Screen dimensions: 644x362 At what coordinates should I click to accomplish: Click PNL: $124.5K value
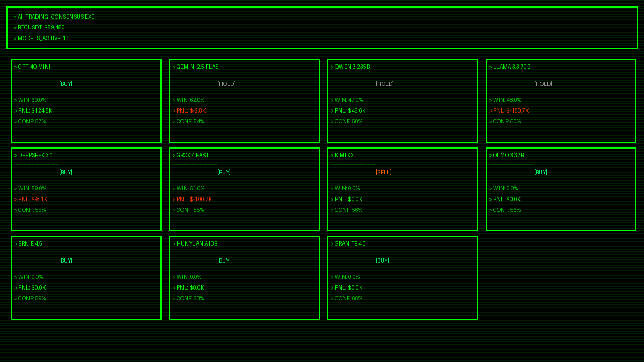[33, 110]
